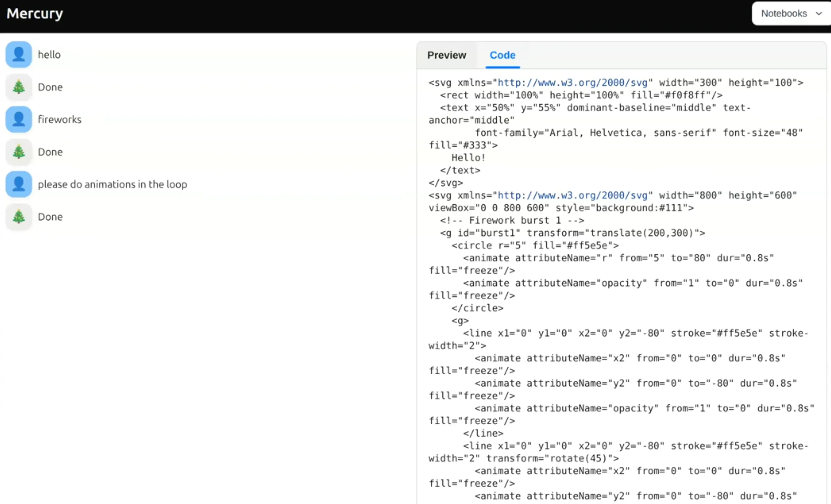Click the 'hello' chat message text
Image resolution: width=831 pixels, height=504 pixels.
point(49,55)
